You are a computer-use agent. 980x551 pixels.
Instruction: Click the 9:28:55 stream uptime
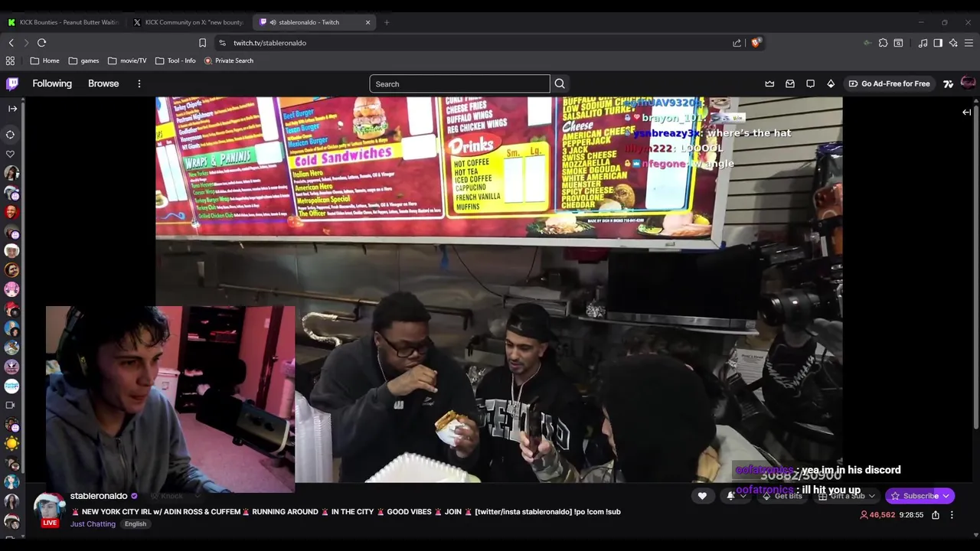click(x=911, y=515)
